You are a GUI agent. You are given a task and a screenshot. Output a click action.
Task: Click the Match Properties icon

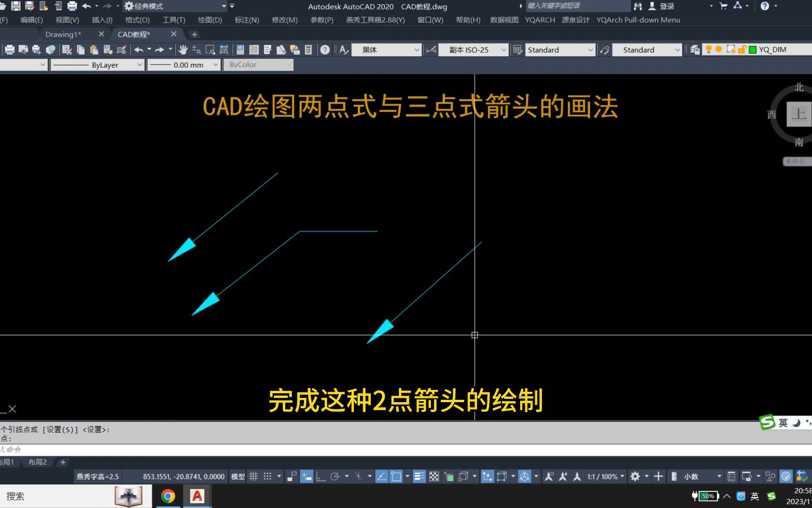(108, 50)
